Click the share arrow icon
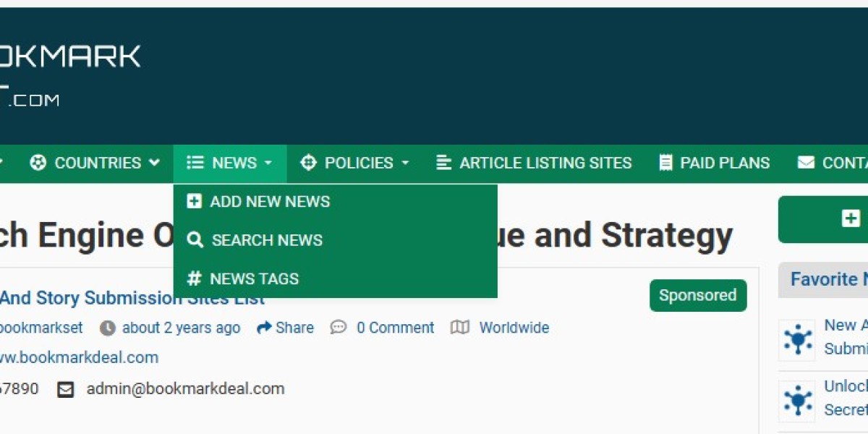Image resolution: width=868 pixels, height=434 pixels. (x=264, y=328)
